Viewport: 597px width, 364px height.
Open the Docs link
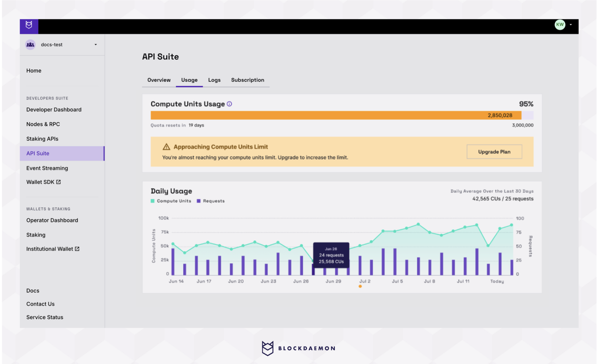(33, 291)
